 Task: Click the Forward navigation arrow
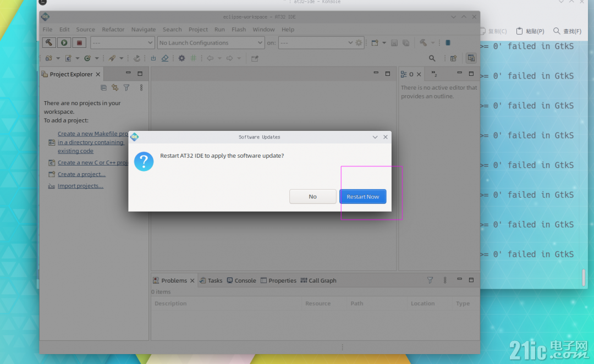point(229,58)
